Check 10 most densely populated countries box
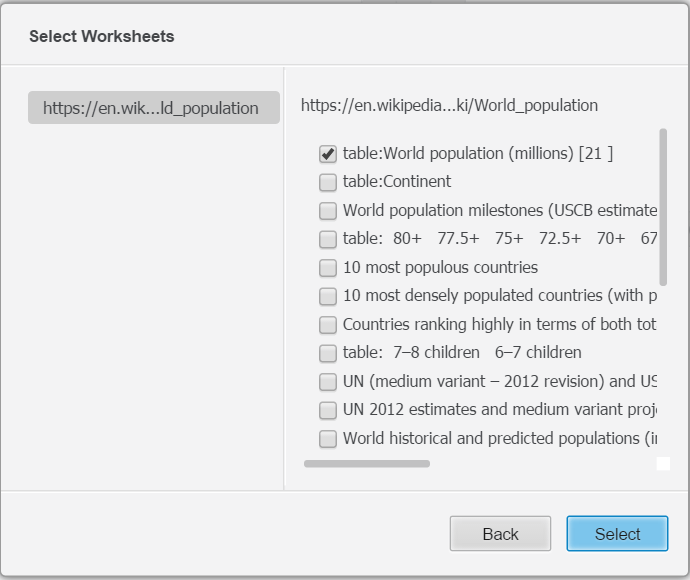690x580 pixels. [327, 296]
